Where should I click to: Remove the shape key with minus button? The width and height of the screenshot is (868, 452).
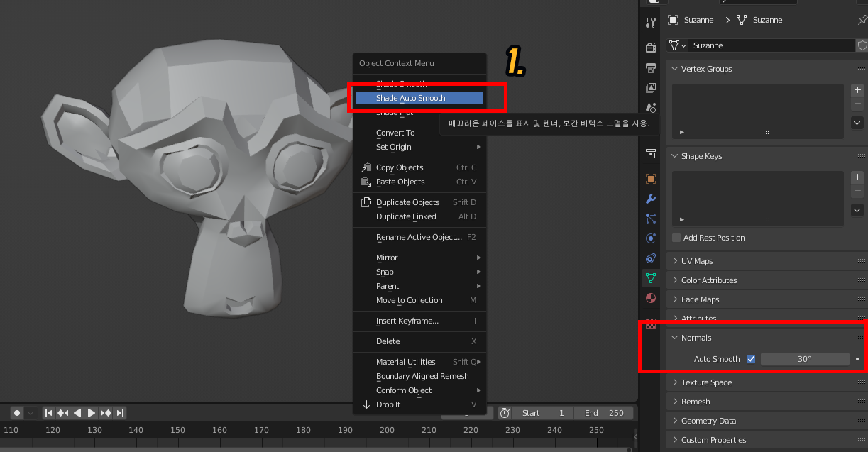[x=857, y=191]
